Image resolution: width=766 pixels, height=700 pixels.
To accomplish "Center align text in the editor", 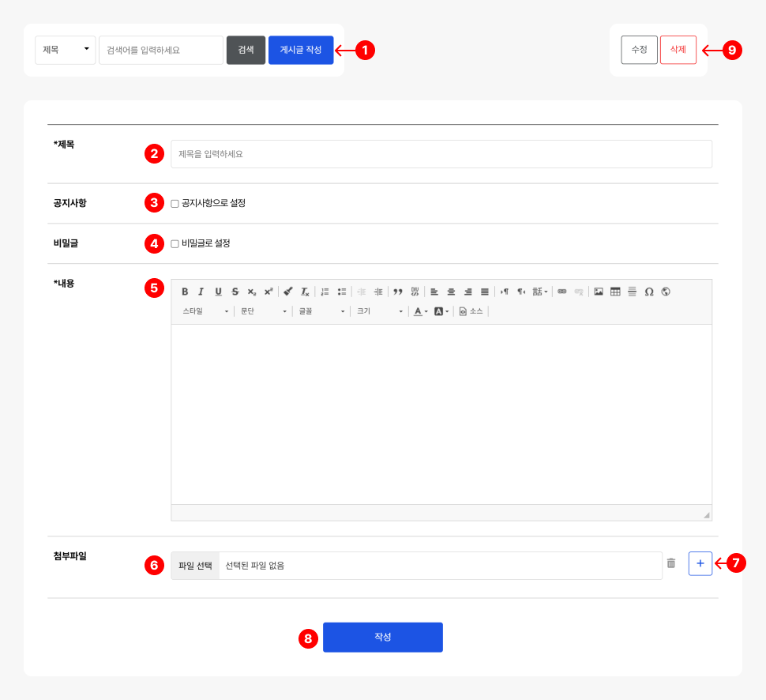I will (x=451, y=292).
